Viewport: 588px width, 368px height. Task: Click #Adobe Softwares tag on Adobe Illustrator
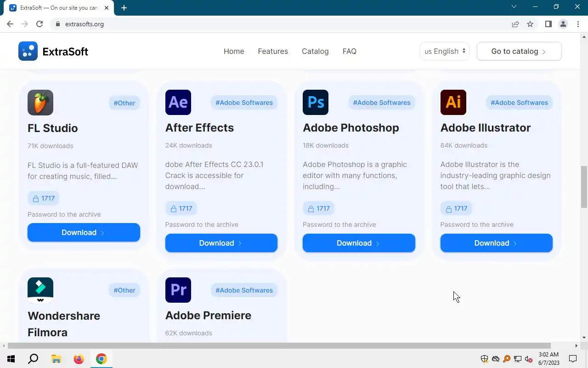(519, 103)
